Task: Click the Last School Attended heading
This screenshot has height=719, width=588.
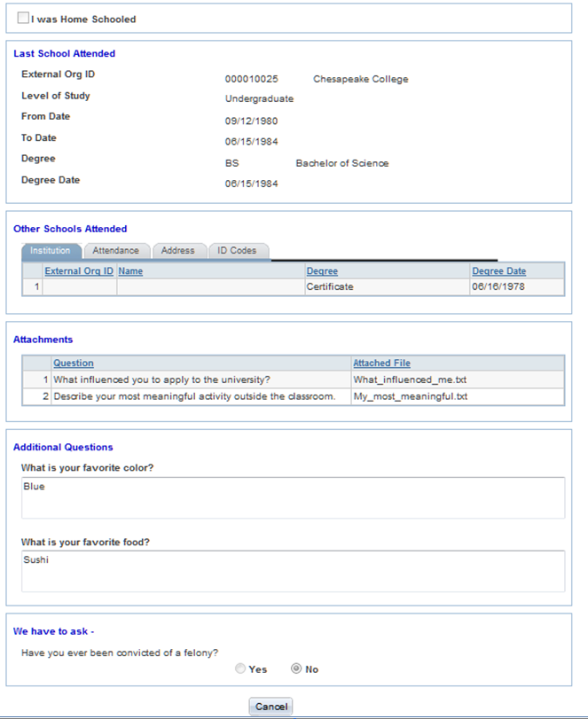Action: (x=64, y=54)
